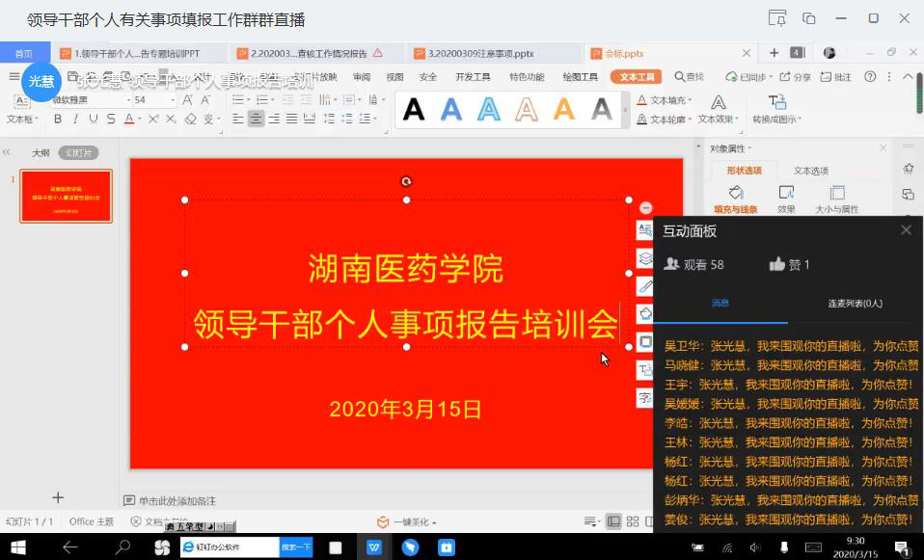Select normal view icon in the status bar

tap(613, 521)
